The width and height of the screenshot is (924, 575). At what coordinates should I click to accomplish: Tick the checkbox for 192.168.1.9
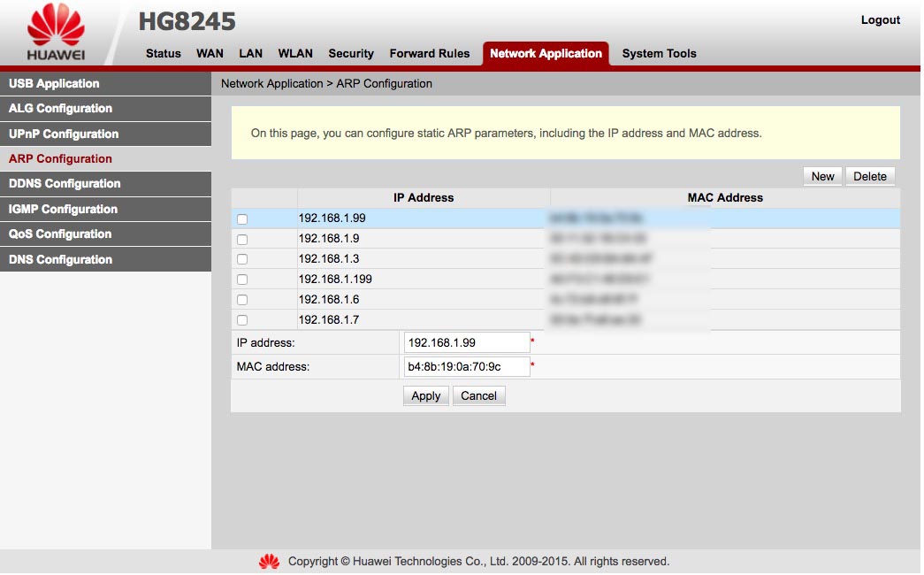[242, 240]
